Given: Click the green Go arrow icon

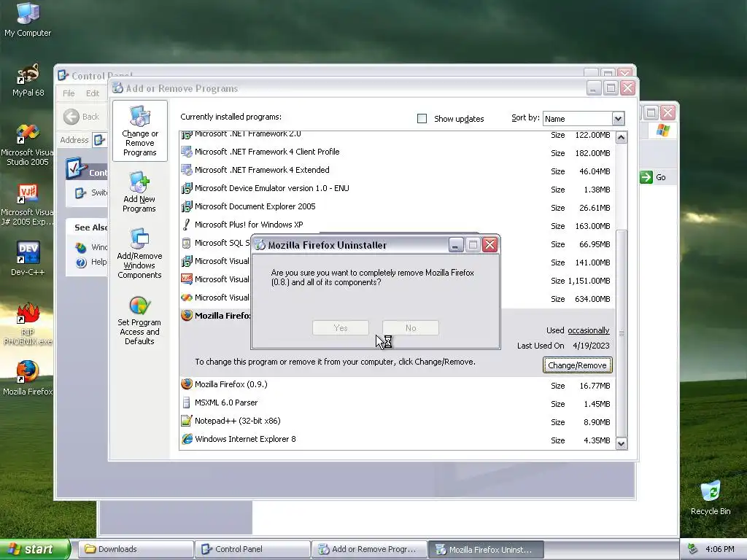Looking at the screenshot, I should click(646, 177).
